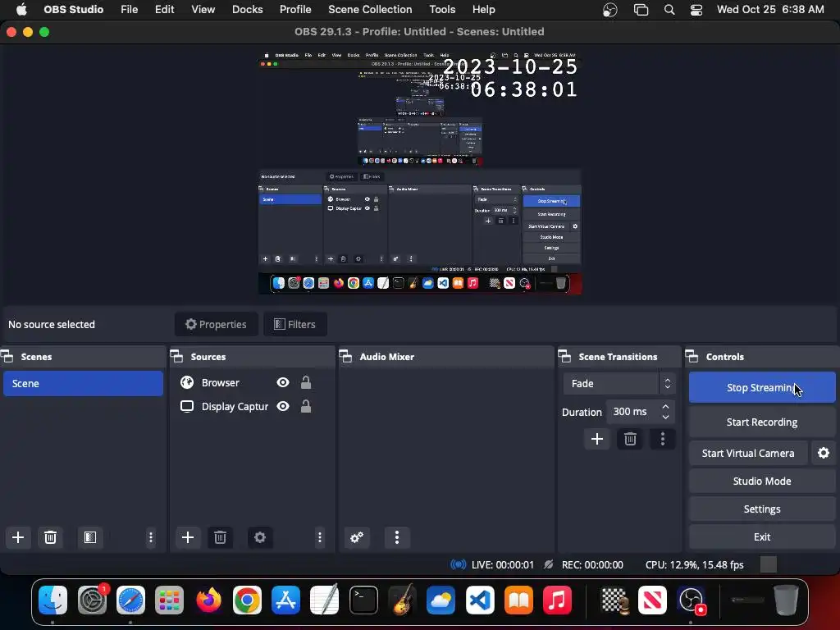Click Browser source globe icon
This screenshot has height=630, width=840.
(187, 382)
